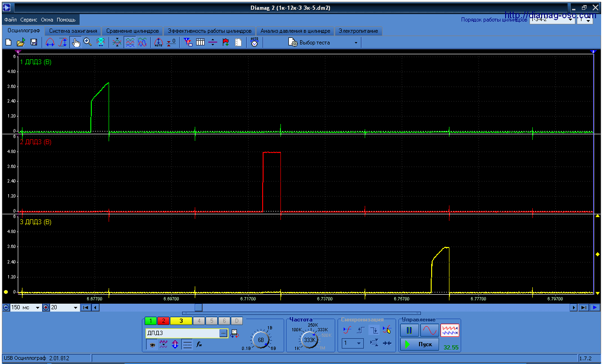This screenshot has width=603, height=364.
Task: Select the rising edge trigger icon
Action: (x=360, y=330)
